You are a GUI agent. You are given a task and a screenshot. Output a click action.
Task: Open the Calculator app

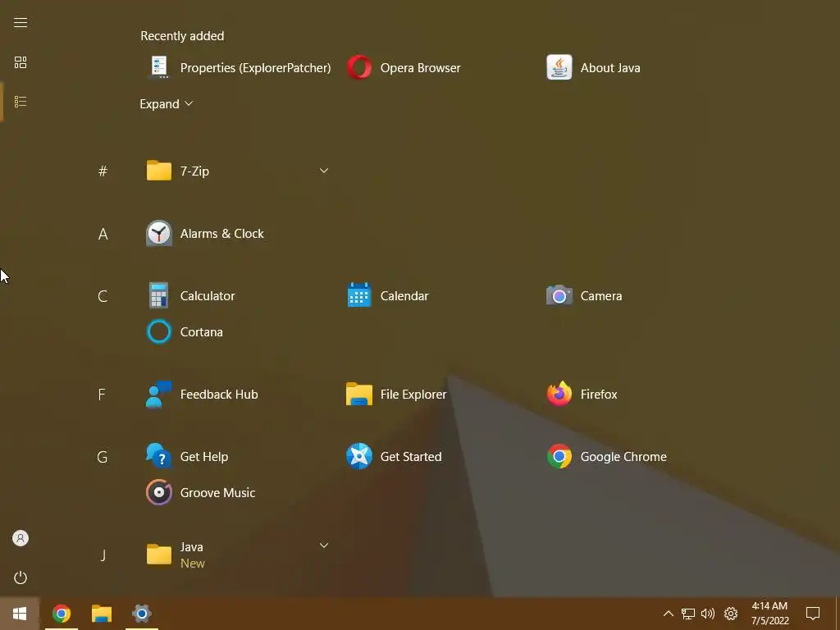click(x=191, y=295)
